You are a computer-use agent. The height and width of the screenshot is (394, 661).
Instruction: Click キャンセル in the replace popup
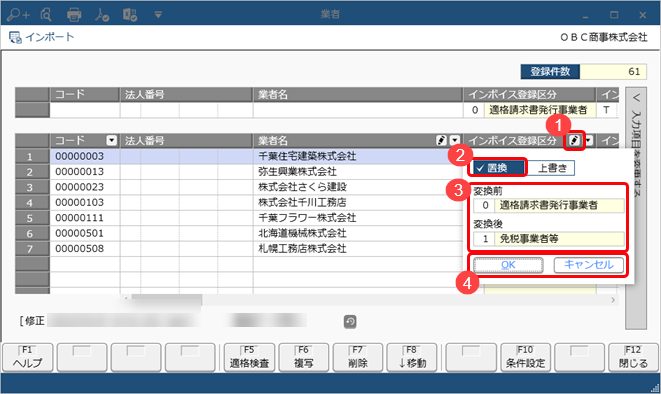[x=588, y=265]
